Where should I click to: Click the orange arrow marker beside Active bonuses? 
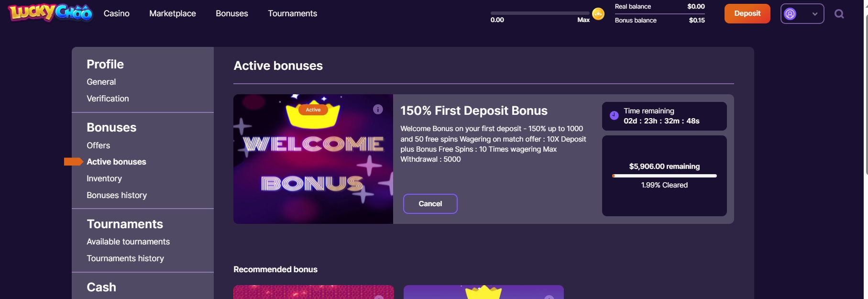pyautogui.click(x=73, y=162)
